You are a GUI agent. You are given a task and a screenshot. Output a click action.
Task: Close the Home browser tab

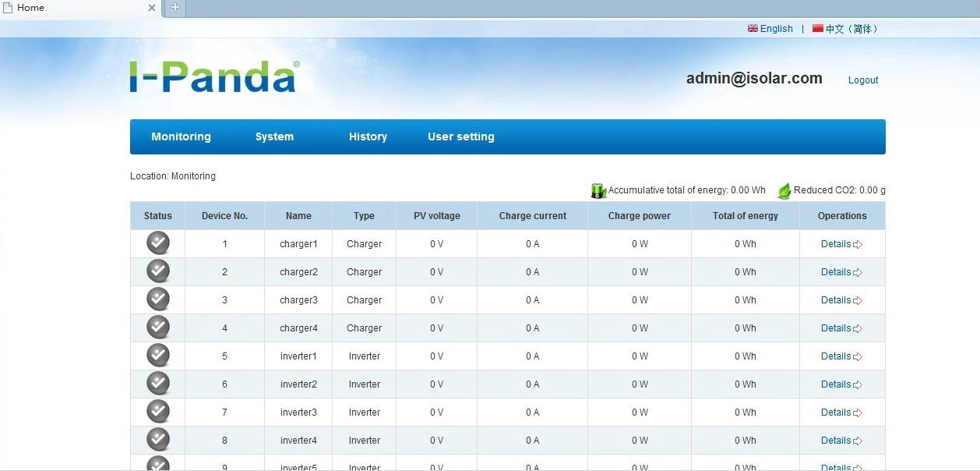pyautogui.click(x=153, y=9)
